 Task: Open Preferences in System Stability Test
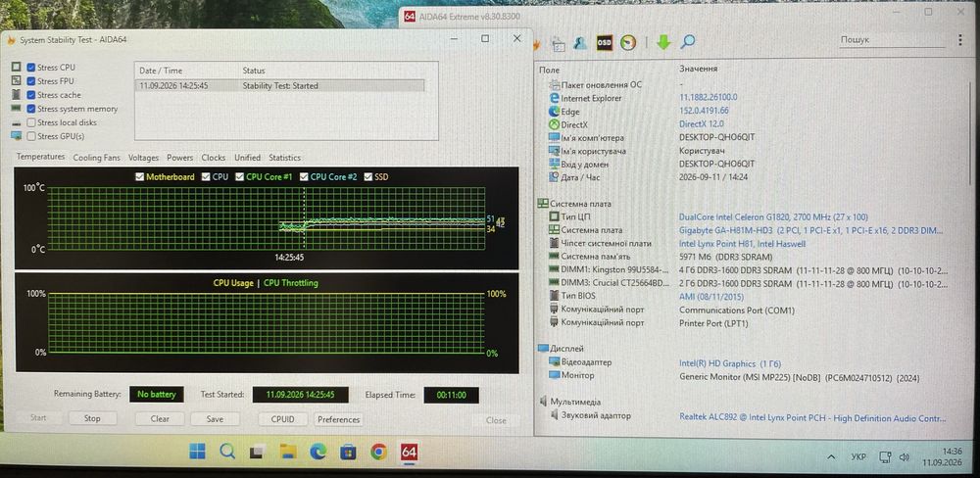[x=338, y=420]
